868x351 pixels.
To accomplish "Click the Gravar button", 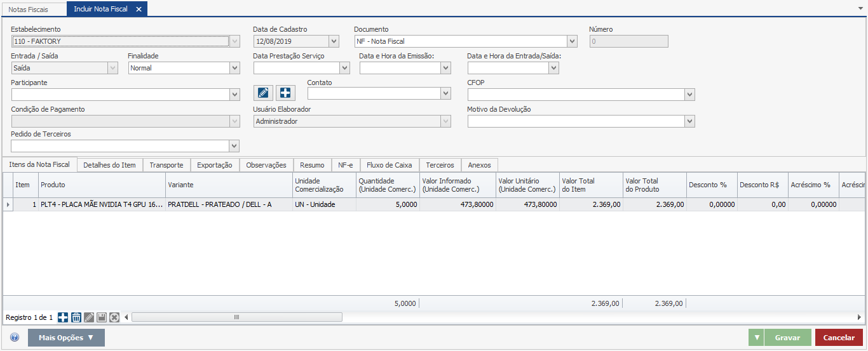I will [x=787, y=338].
